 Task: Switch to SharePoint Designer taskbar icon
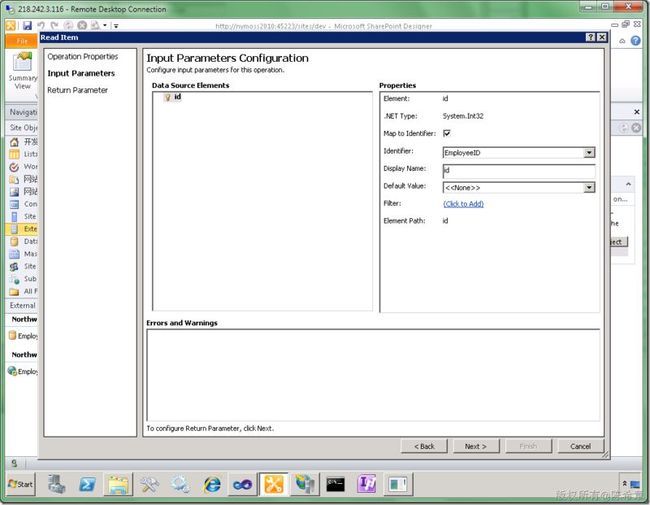[x=274, y=484]
